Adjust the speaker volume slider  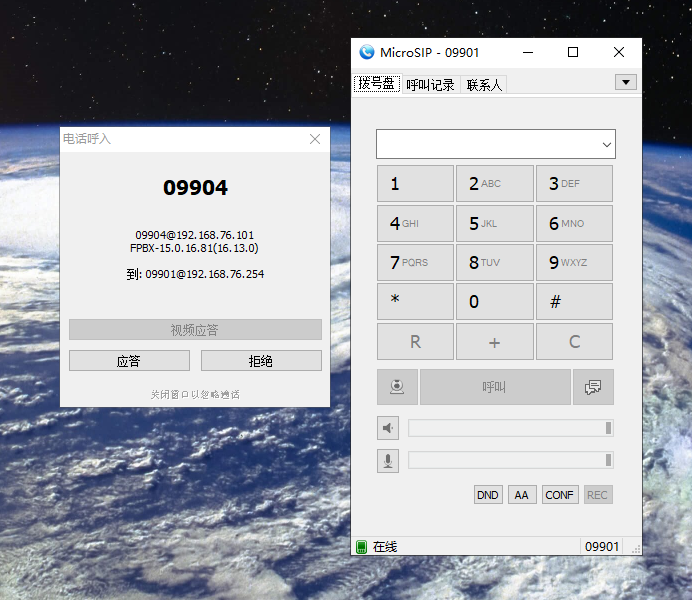(511, 428)
